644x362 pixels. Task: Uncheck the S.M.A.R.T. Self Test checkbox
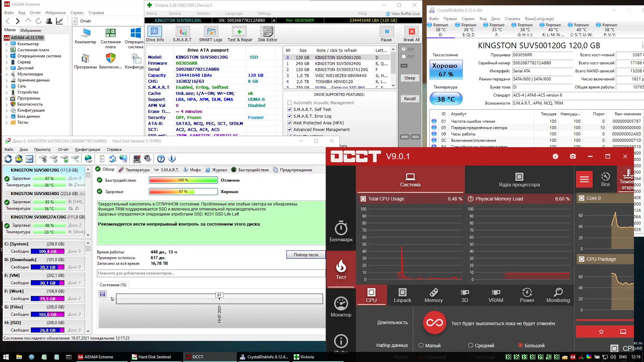pyautogui.click(x=289, y=110)
